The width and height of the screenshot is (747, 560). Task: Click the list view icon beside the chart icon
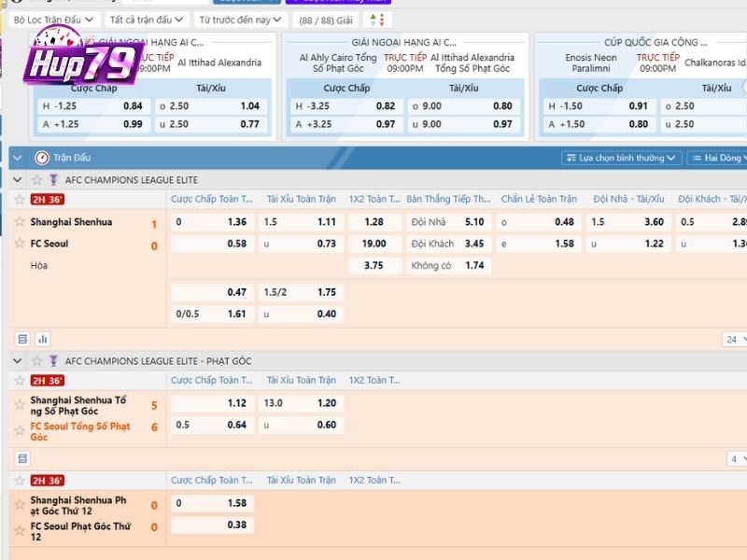[23, 339]
